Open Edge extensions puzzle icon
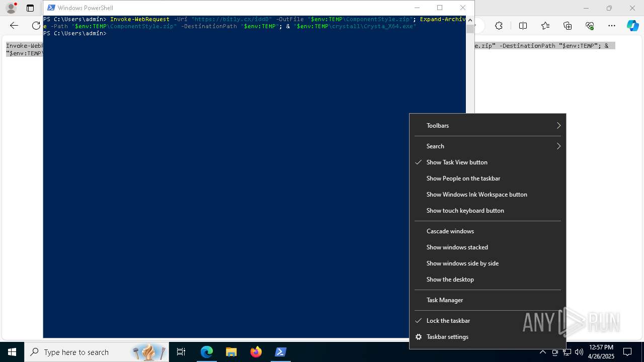The width and height of the screenshot is (644, 362). point(499,26)
